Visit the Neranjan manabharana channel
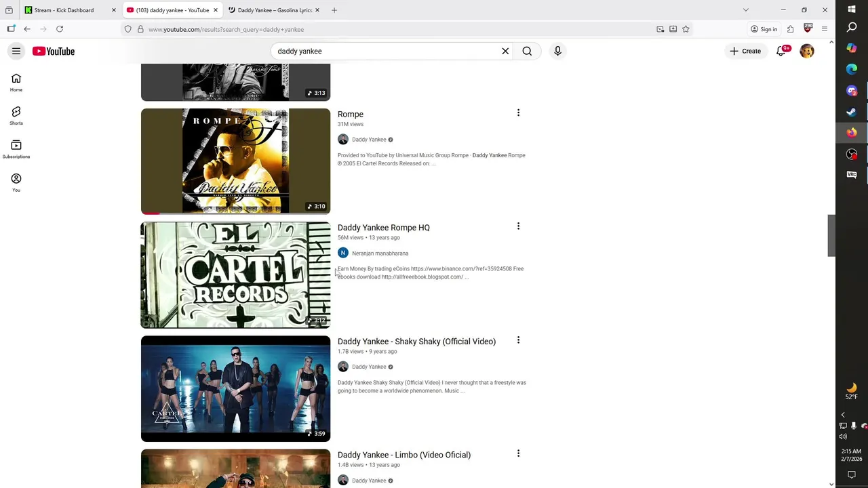Screen dimensions: 868x488 click(x=380, y=253)
